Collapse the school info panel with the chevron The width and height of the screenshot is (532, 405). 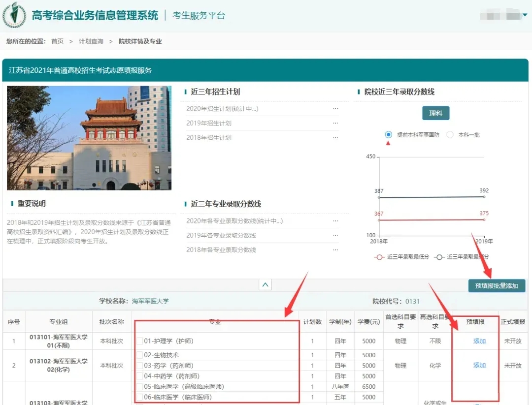265,285
